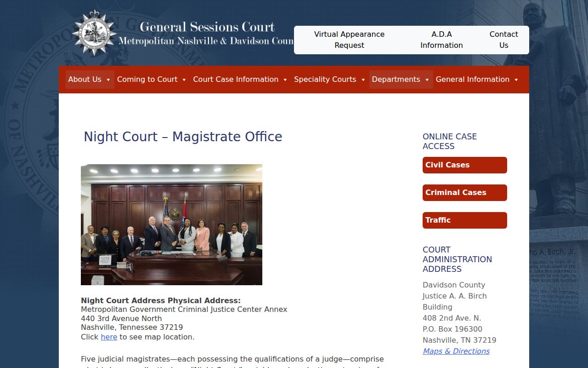Expand the About Us dropdown arrow
Image resolution: width=588 pixels, height=368 pixels.
pyautogui.click(x=108, y=80)
